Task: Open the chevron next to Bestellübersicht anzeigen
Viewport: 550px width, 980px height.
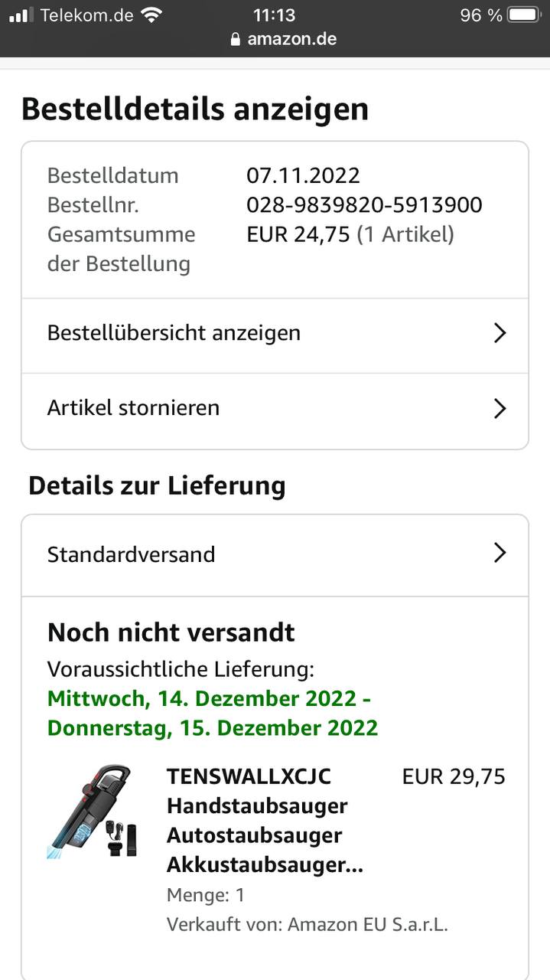Action: tap(500, 333)
